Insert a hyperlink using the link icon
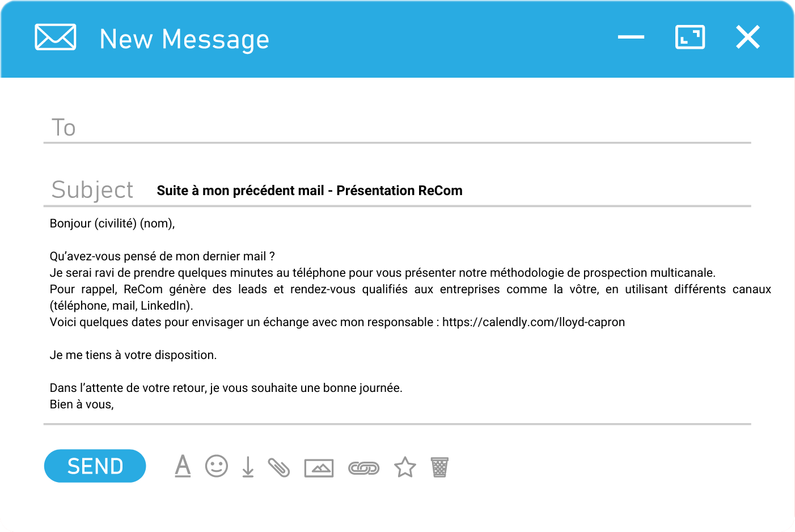Image resolution: width=795 pixels, height=532 pixels. coord(363,467)
